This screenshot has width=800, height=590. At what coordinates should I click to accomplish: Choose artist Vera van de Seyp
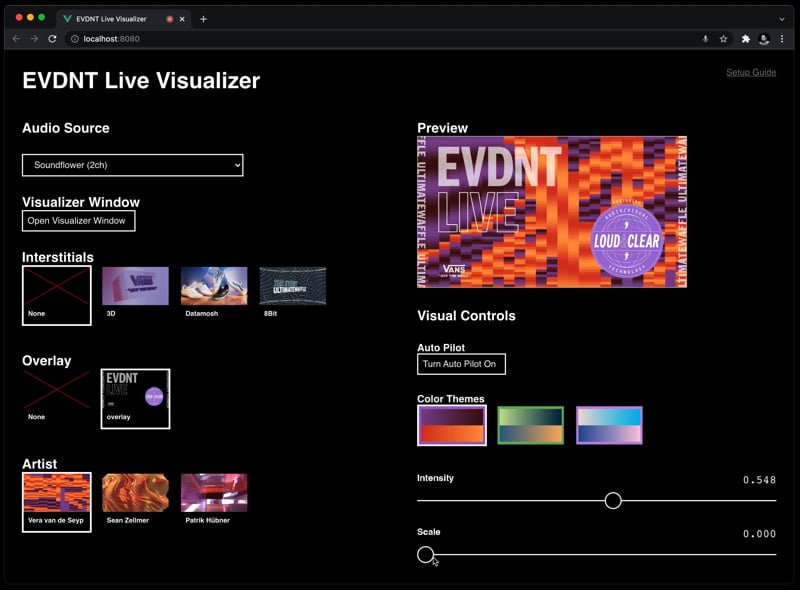point(57,502)
